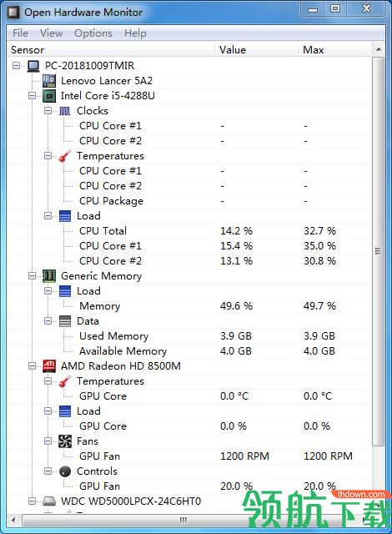Click the Open Hardware Monitor title bar icon
Screen dimensions: 392x534
coord(13,13)
